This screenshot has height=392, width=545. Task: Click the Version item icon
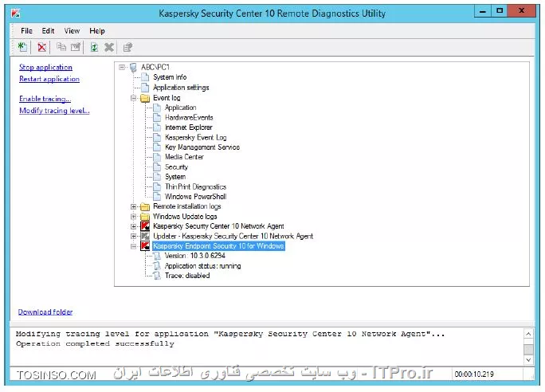(157, 256)
